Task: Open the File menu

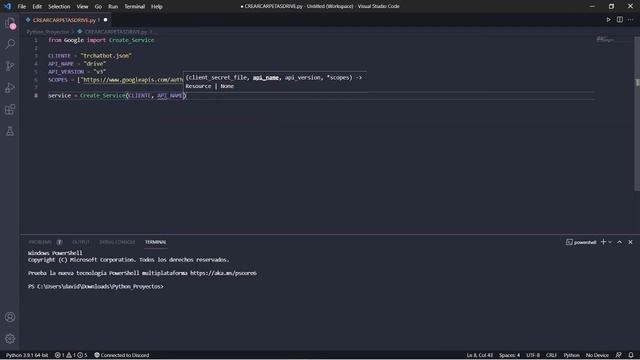Action: point(22,7)
